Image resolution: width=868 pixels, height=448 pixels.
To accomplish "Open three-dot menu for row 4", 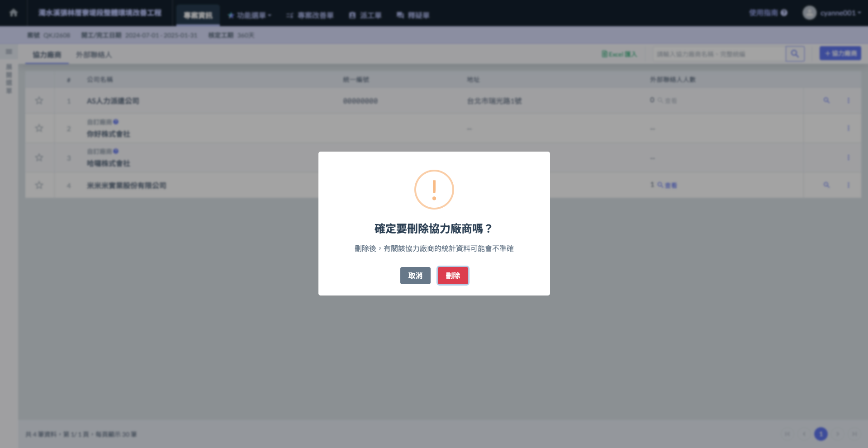I will point(848,185).
